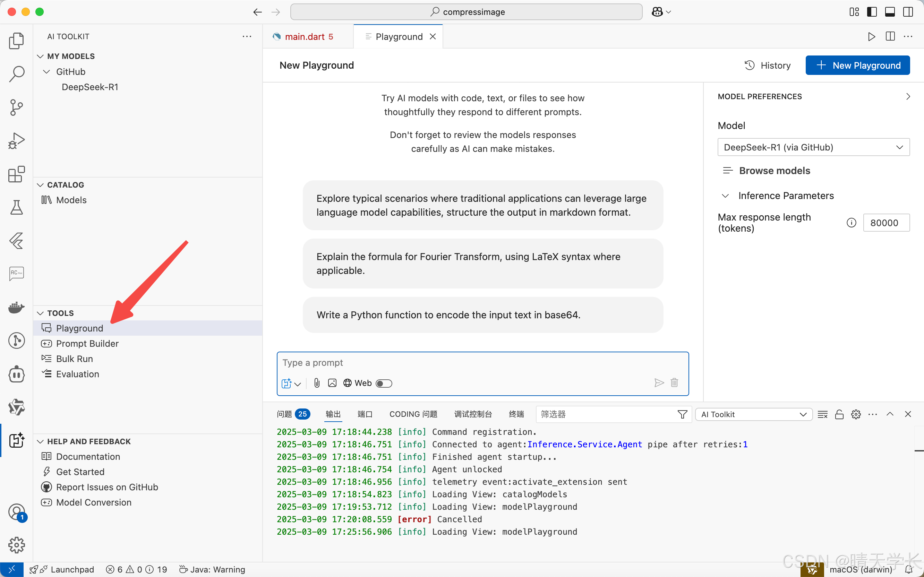Toggle the output scroll lock icon
Screen dimensions: 924x577
(x=839, y=414)
